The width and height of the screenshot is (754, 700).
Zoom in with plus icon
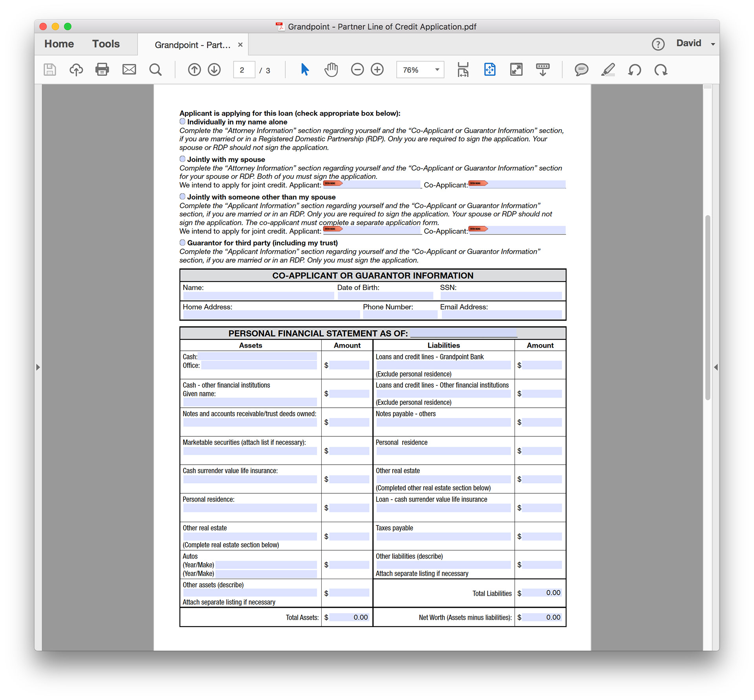[x=377, y=70]
